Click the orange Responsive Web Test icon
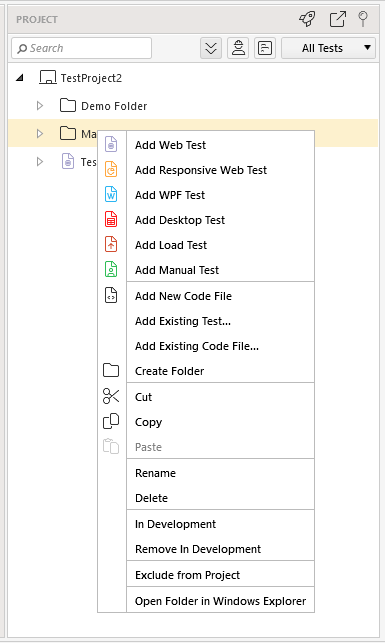The height and width of the screenshot is (643, 385). pyautogui.click(x=111, y=169)
